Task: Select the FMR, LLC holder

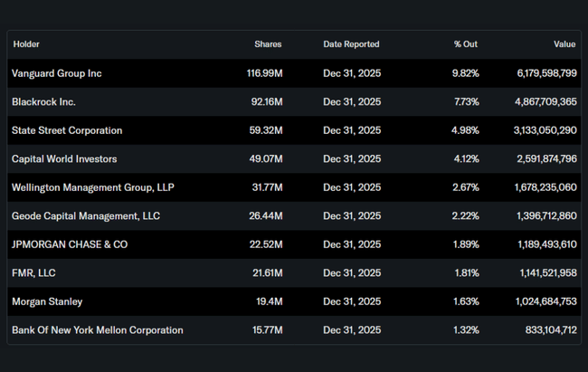Action: [x=33, y=273]
